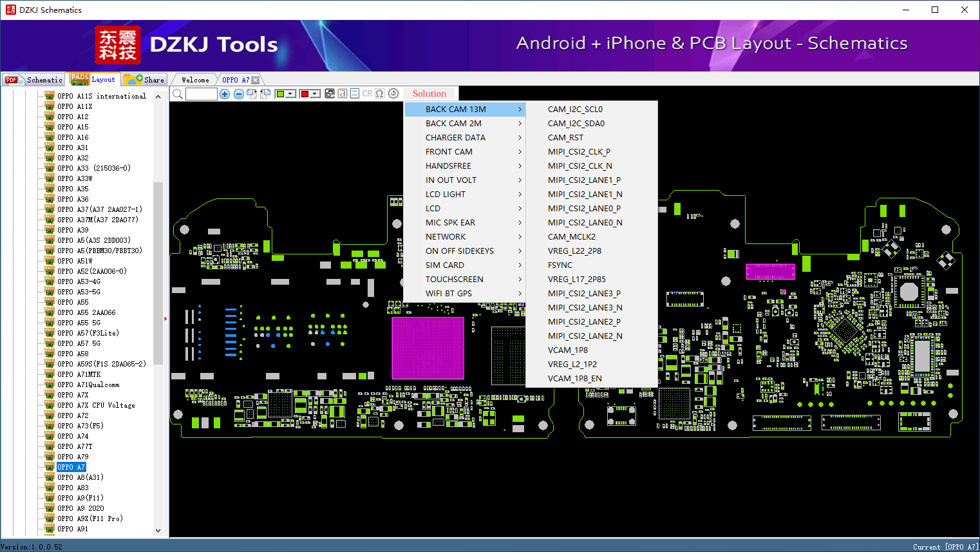Expand the CHARGER DATA submenu
Screen dimensions: 980x552
point(465,138)
